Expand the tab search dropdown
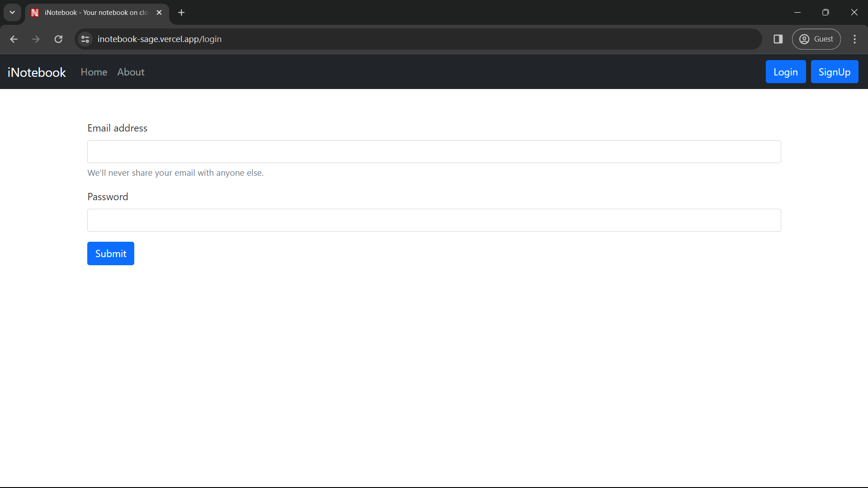Image resolution: width=868 pixels, height=488 pixels. point(12,13)
